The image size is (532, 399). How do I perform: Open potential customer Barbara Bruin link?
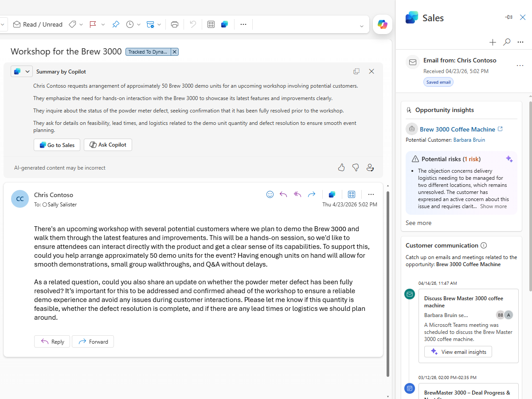coord(469,140)
